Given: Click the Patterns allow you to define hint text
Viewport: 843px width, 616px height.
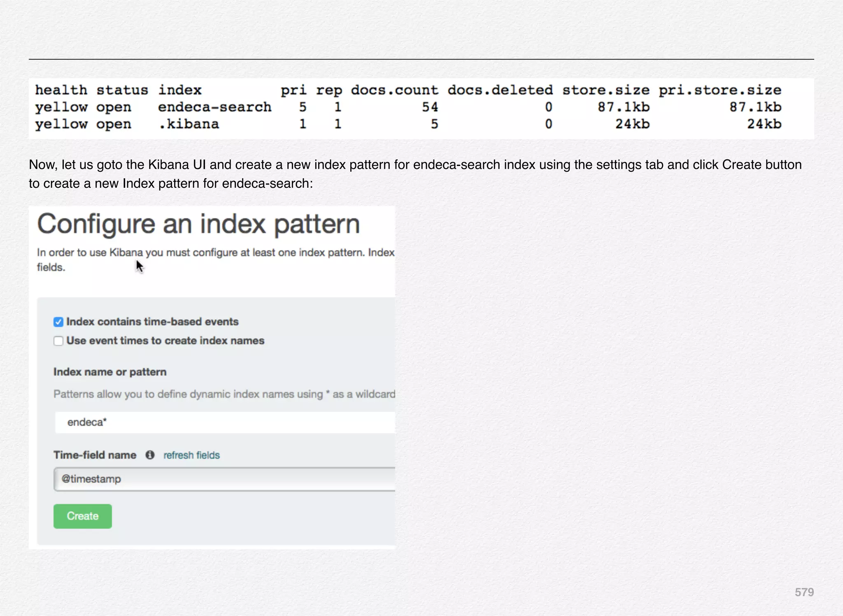Looking at the screenshot, I should pos(224,394).
